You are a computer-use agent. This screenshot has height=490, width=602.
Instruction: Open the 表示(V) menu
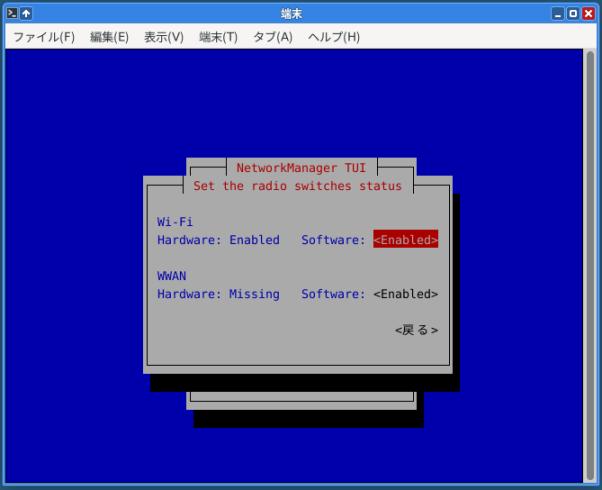tap(164, 37)
